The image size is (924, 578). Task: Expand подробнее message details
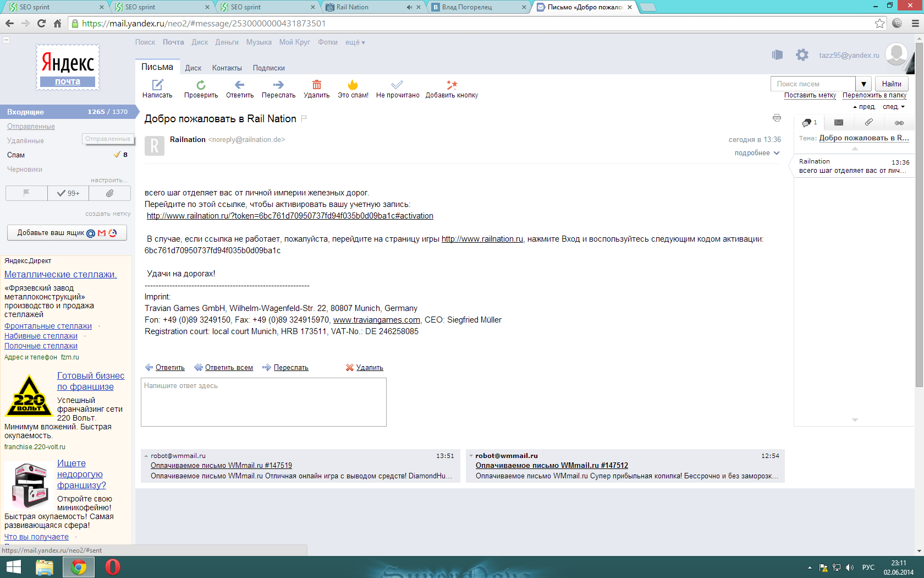point(757,153)
